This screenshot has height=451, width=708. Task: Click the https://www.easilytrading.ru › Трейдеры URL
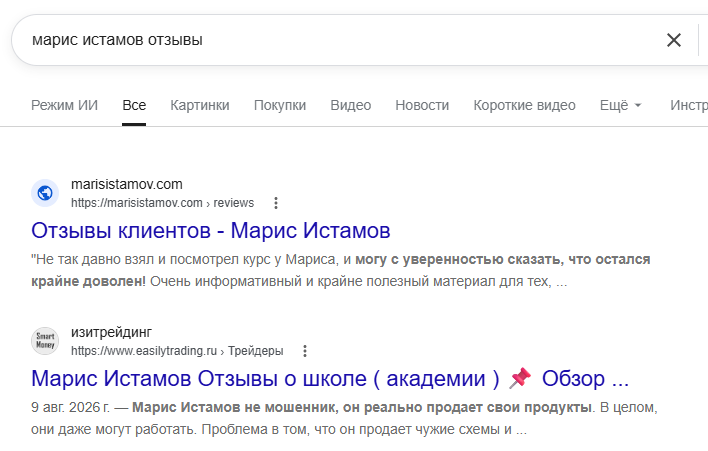pos(177,351)
